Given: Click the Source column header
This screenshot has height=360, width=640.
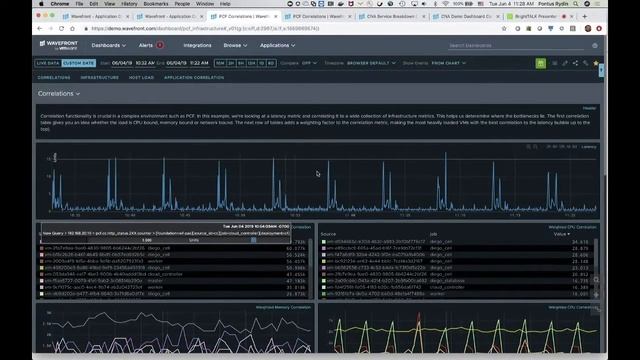Looking at the screenshot, I should click(328, 234).
